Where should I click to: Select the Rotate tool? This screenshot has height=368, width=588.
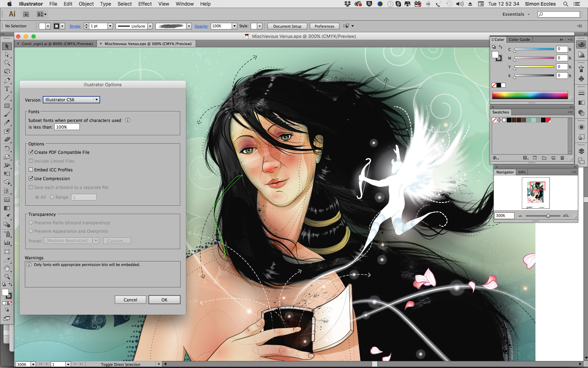pos(7,148)
